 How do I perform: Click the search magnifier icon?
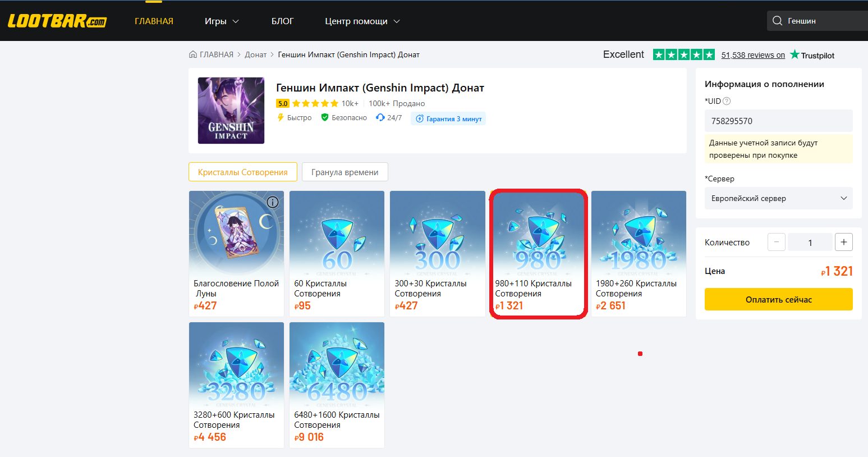pyautogui.click(x=777, y=21)
